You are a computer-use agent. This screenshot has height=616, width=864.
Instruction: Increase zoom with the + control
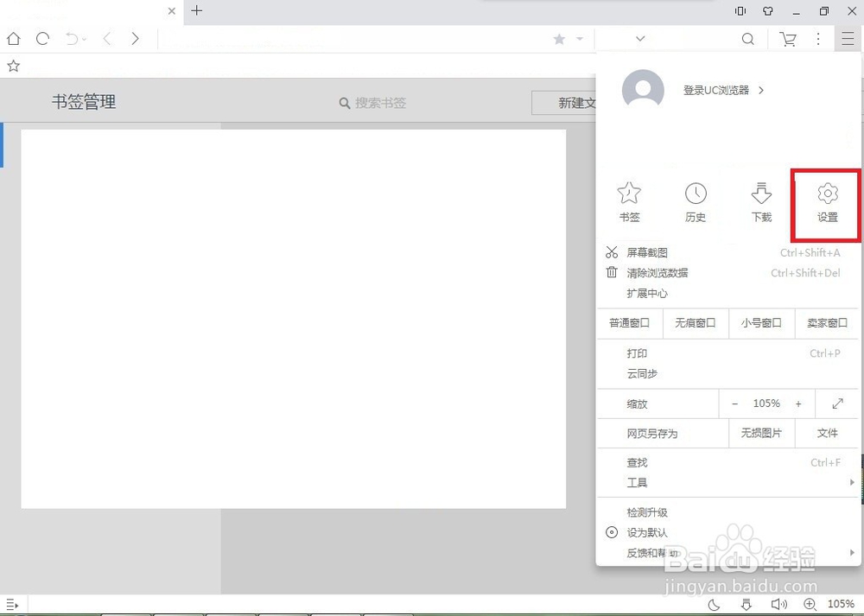pyautogui.click(x=798, y=403)
